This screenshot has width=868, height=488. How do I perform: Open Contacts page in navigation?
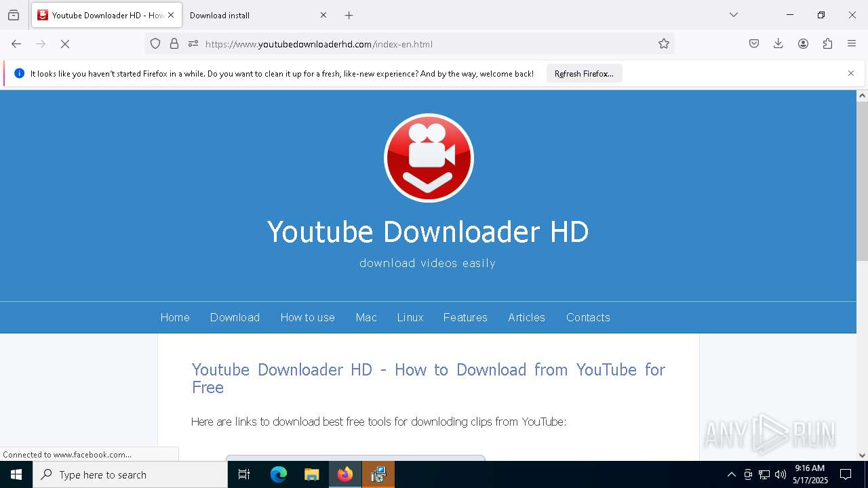point(588,317)
